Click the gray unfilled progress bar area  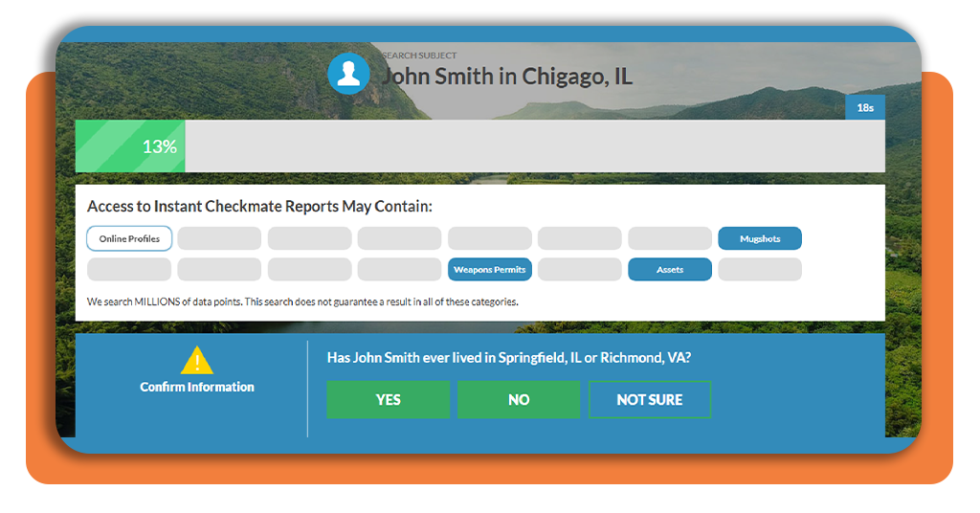[x=535, y=146]
